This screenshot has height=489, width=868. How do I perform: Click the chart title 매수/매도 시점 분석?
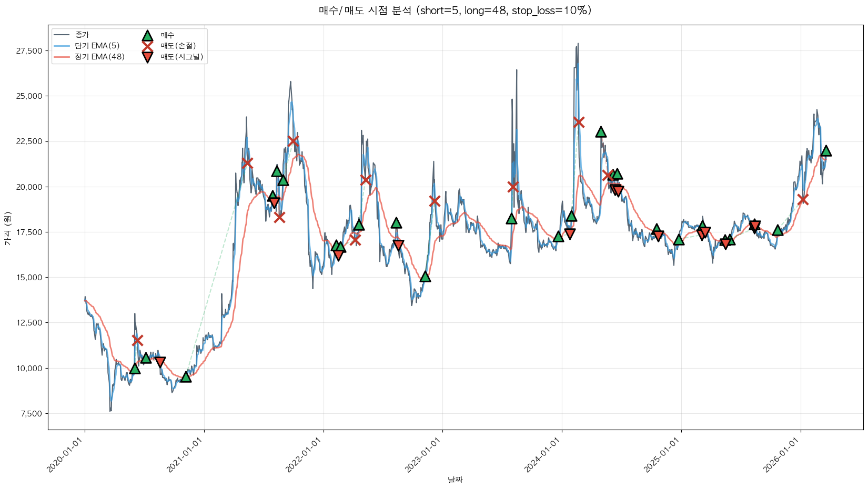pyautogui.click(x=455, y=11)
